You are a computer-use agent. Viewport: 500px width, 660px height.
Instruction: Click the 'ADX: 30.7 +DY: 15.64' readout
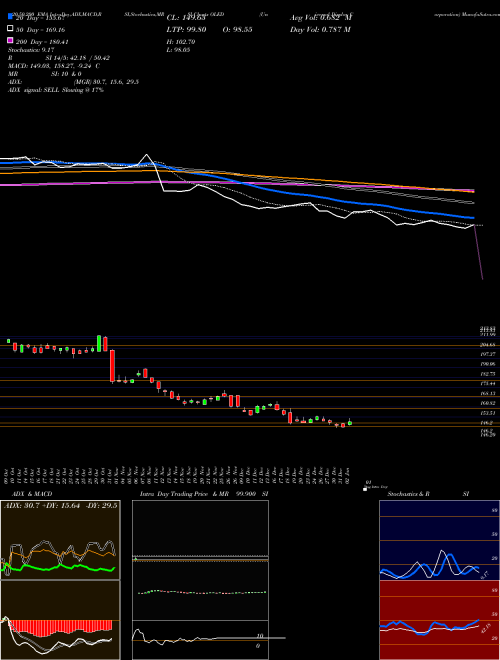41,505
